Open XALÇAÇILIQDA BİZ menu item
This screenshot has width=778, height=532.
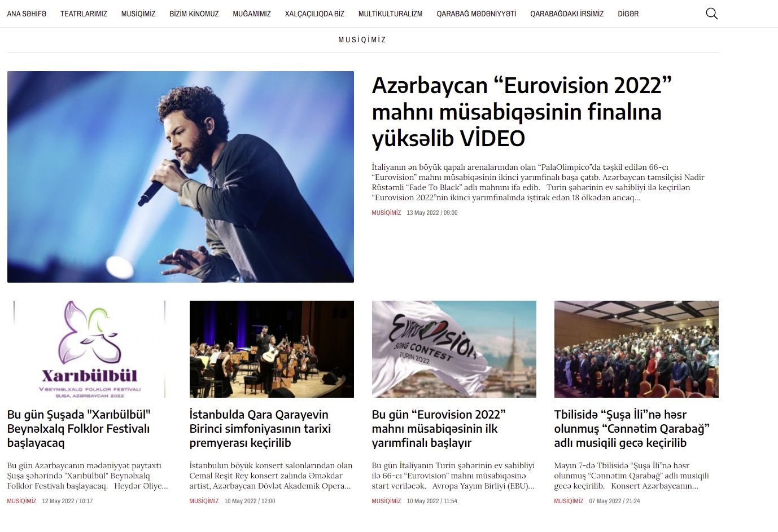[x=314, y=14]
